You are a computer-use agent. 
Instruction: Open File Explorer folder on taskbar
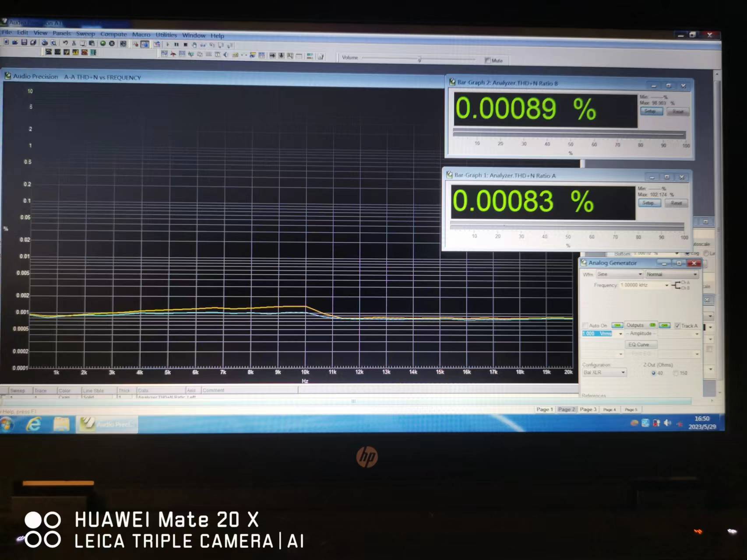(61, 424)
